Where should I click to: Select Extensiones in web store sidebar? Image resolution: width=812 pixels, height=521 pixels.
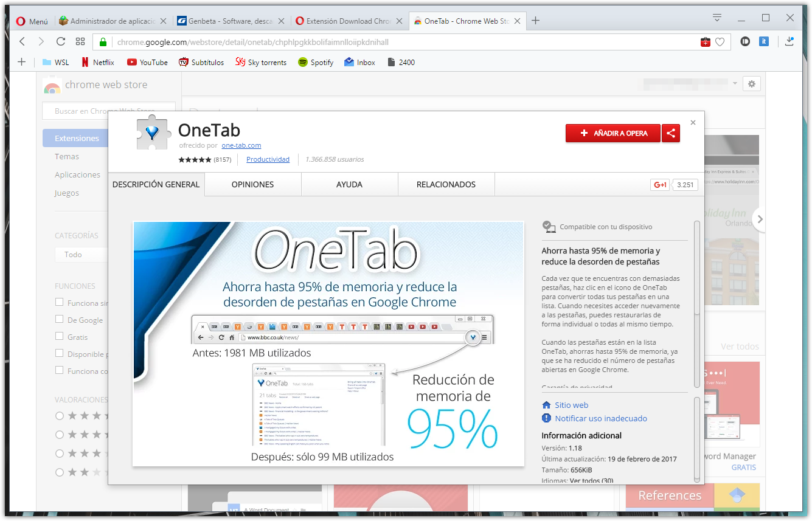point(75,138)
